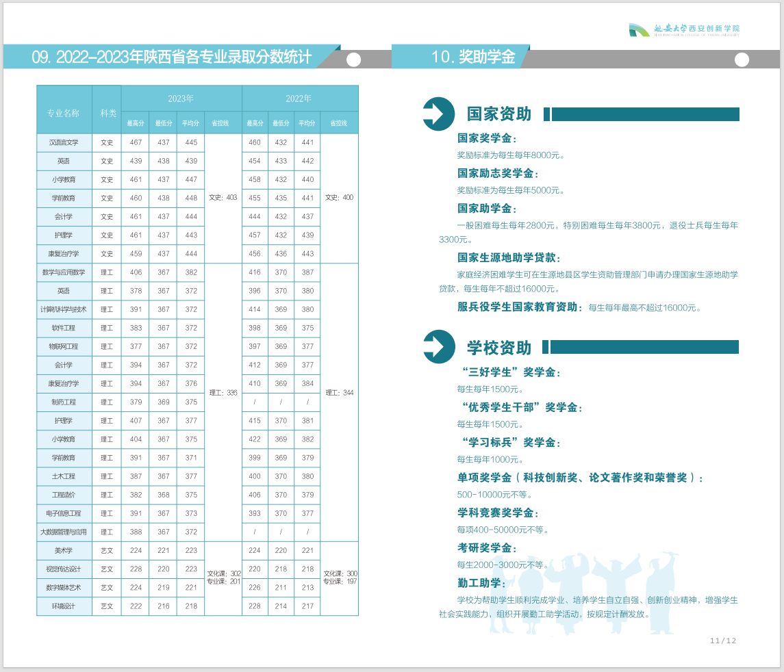Select the 计算机科学与技术 major cell
The width and height of the screenshot is (784, 672).
tap(64, 309)
